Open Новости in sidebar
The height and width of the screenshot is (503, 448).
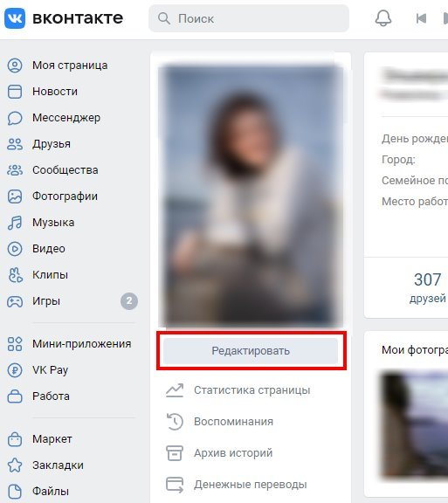coord(55,92)
